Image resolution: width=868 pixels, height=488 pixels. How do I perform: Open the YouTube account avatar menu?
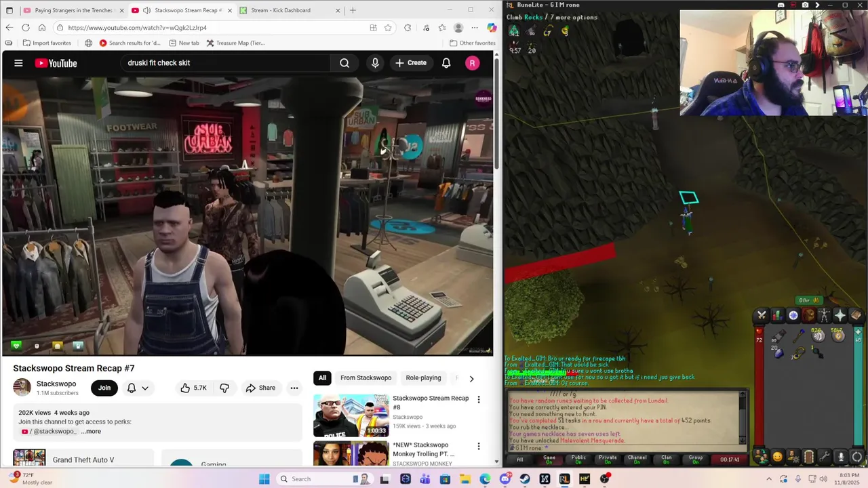pyautogui.click(x=473, y=63)
